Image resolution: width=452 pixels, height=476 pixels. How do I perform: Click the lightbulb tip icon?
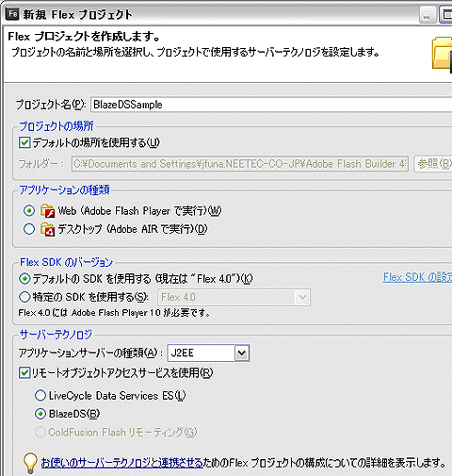click(30, 463)
